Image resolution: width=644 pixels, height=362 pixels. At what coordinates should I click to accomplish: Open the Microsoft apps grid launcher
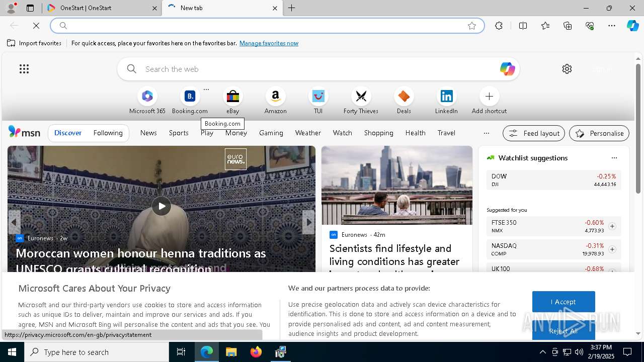coord(24,69)
